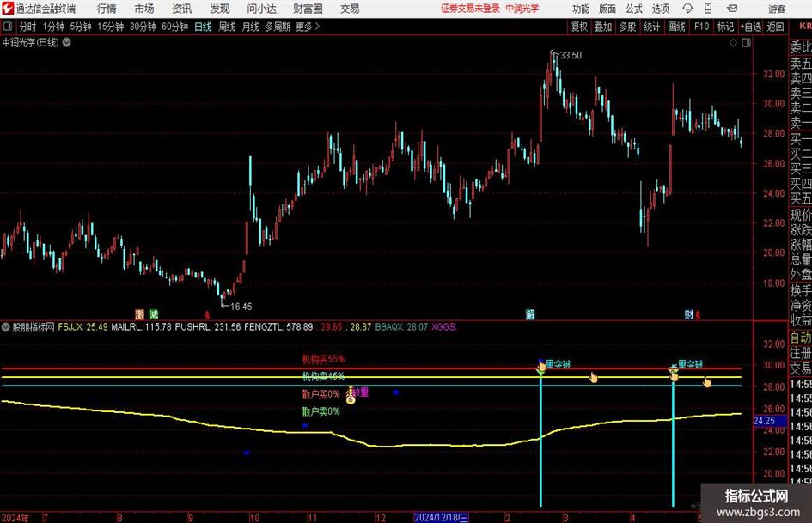Click the red 中润光学 link in title bar
Viewport: 812px width, 523px height.
pyautogui.click(x=522, y=9)
